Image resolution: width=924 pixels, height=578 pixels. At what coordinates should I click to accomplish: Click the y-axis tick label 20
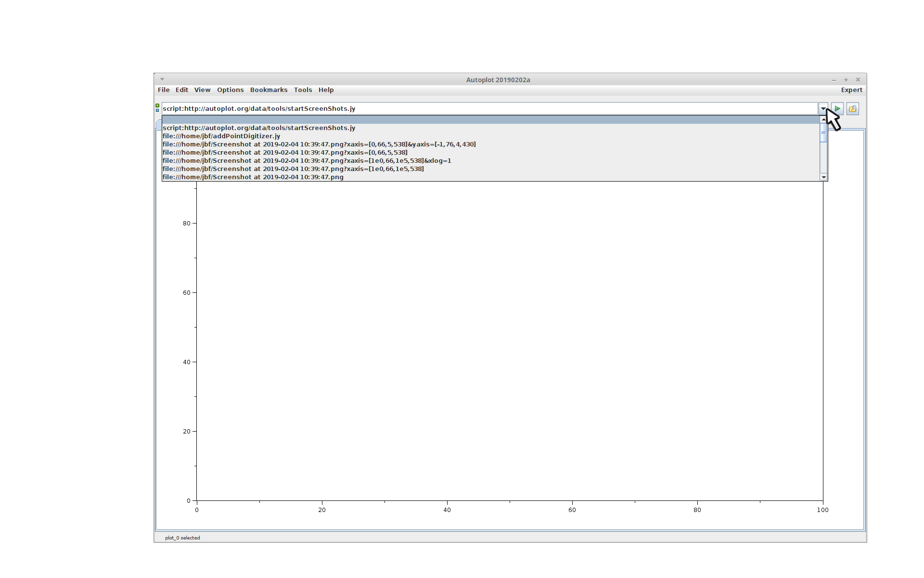tap(186, 432)
